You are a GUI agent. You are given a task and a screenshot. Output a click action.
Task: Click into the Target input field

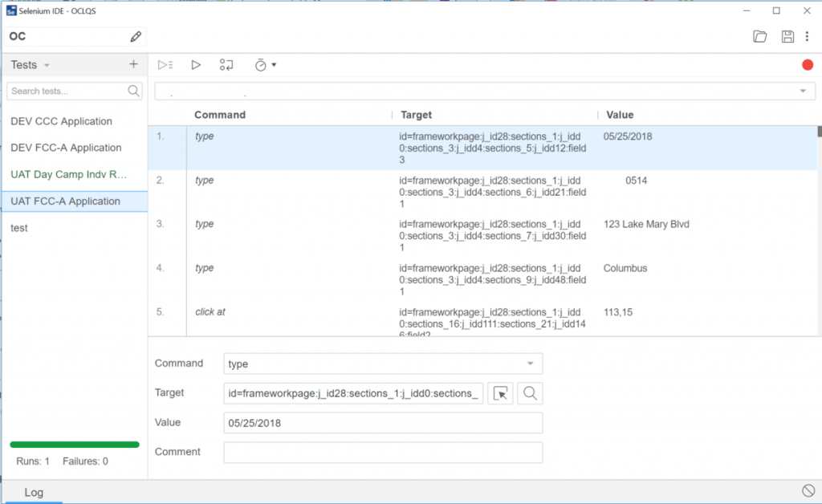[x=353, y=393]
